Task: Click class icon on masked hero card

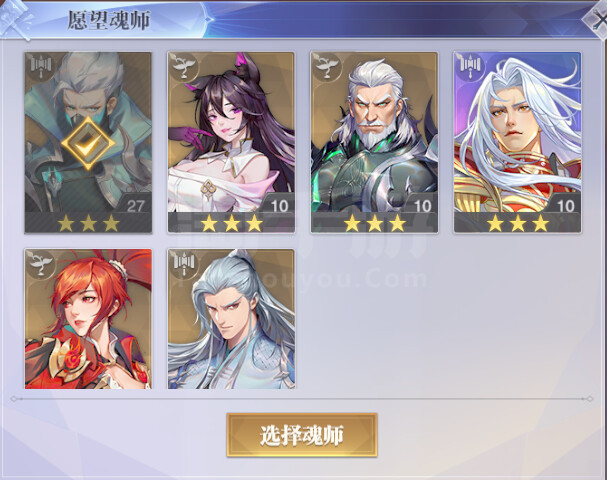Action: tap(40, 66)
